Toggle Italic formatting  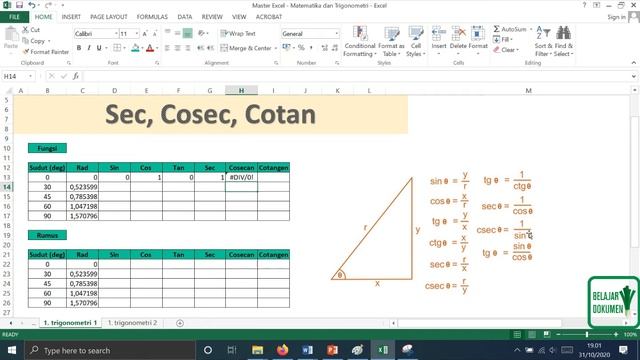[x=89, y=48]
